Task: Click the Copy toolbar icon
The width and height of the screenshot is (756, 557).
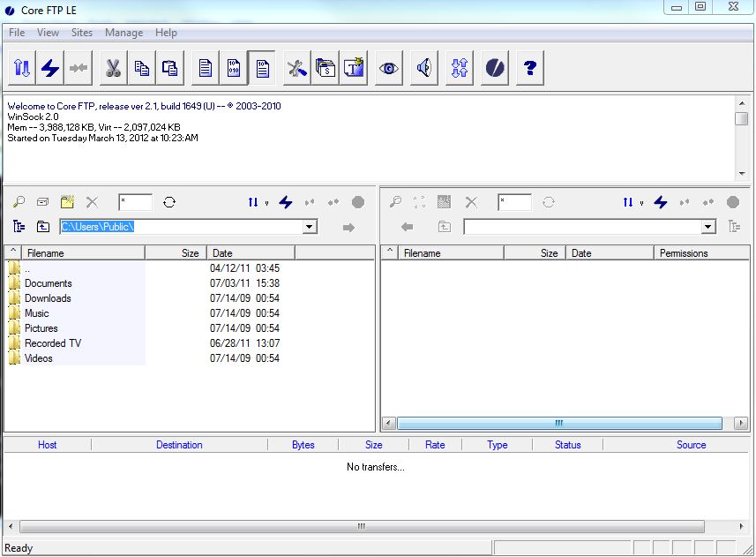Action: [141, 68]
